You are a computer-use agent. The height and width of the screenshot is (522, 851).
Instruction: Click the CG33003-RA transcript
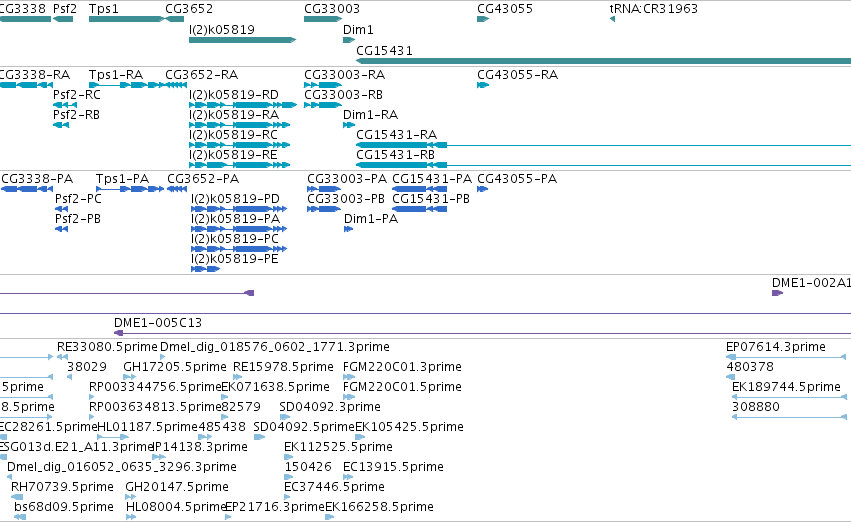tap(322, 85)
